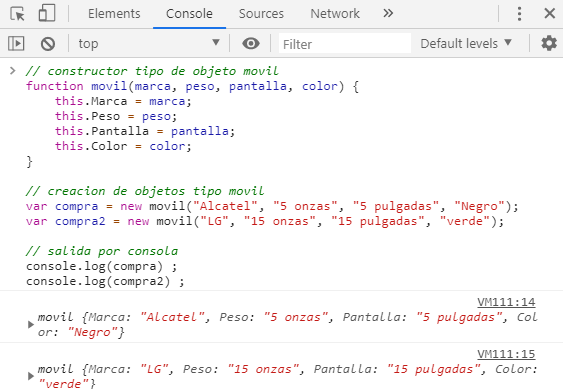Viewport: 563px width, 389px height.
Task: Open source link VM111:14
Action: click(x=506, y=302)
